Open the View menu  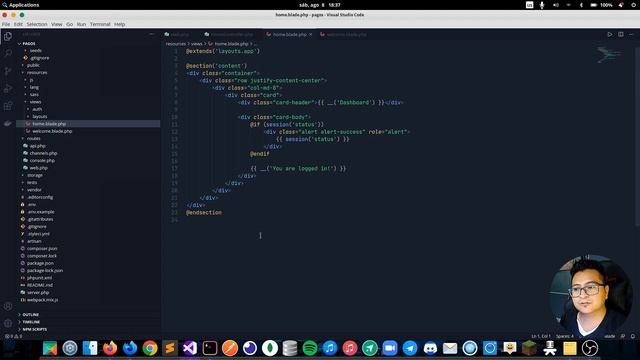point(57,24)
